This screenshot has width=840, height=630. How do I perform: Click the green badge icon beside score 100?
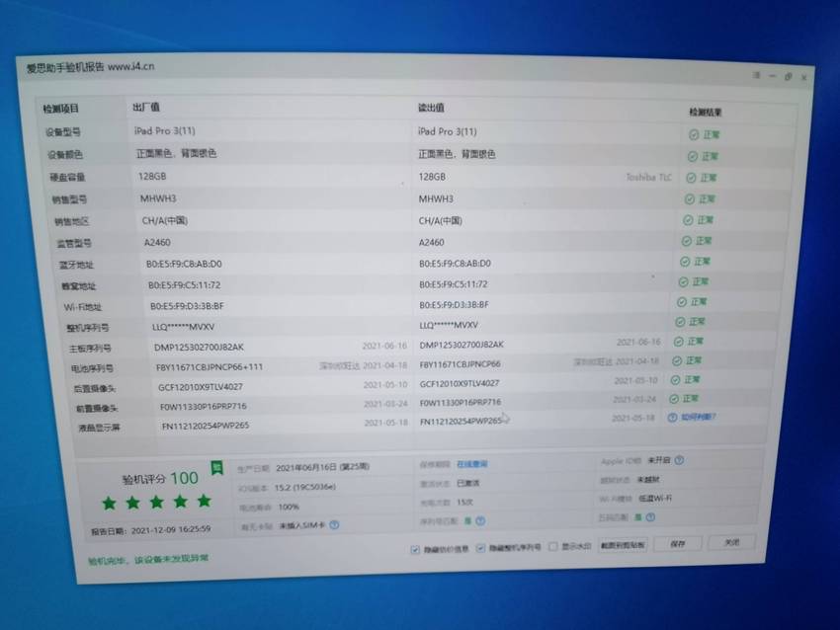pos(216,468)
